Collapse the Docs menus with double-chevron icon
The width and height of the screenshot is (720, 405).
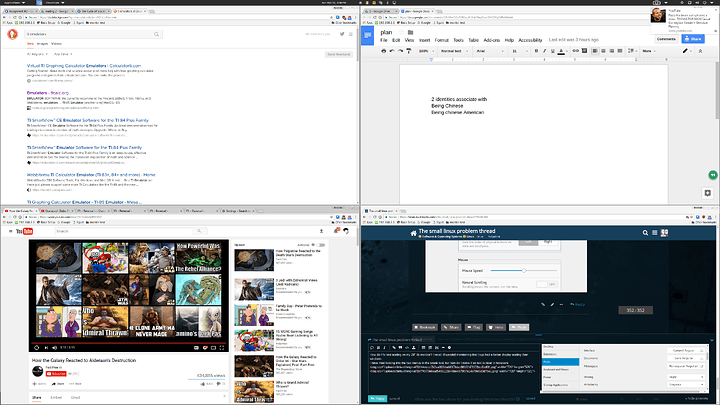pos(700,51)
